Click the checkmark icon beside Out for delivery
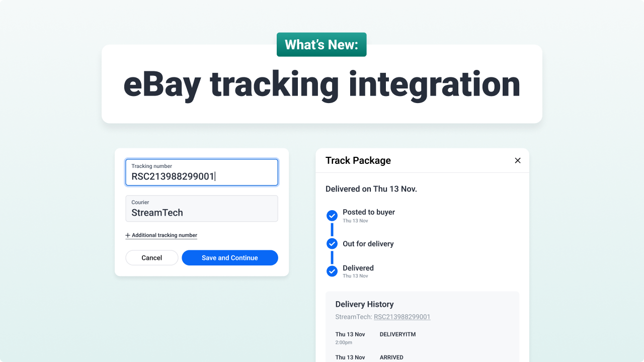644x362 pixels. coord(332,243)
